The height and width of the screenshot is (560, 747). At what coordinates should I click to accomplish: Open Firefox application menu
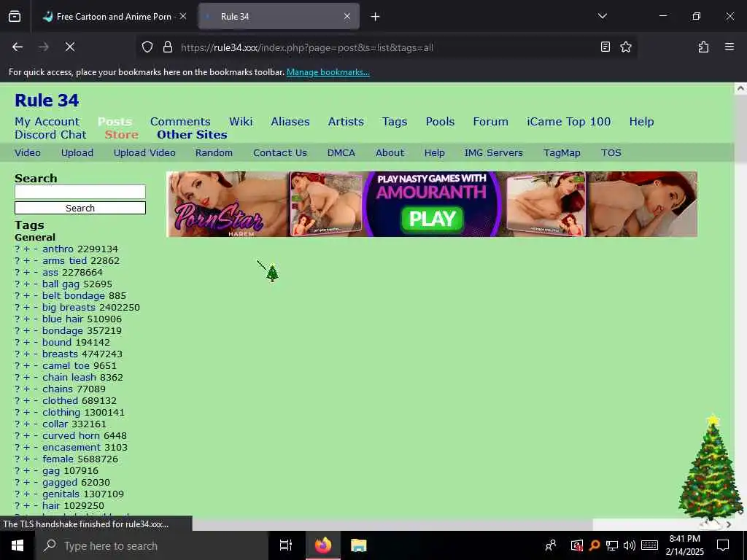point(729,47)
